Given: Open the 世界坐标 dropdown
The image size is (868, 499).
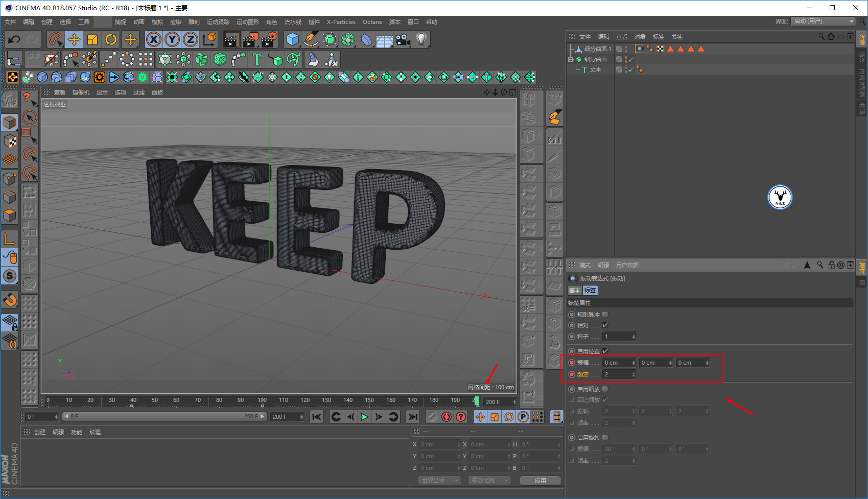Looking at the screenshot, I should [x=439, y=481].
